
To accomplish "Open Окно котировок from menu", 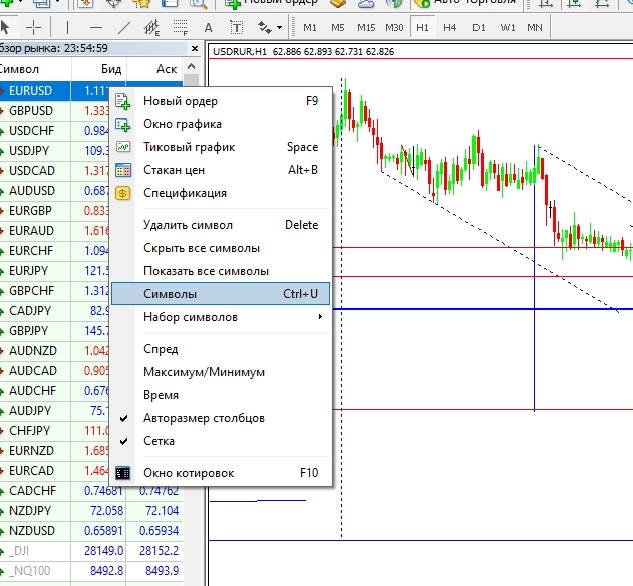I will tap(220, 473).
